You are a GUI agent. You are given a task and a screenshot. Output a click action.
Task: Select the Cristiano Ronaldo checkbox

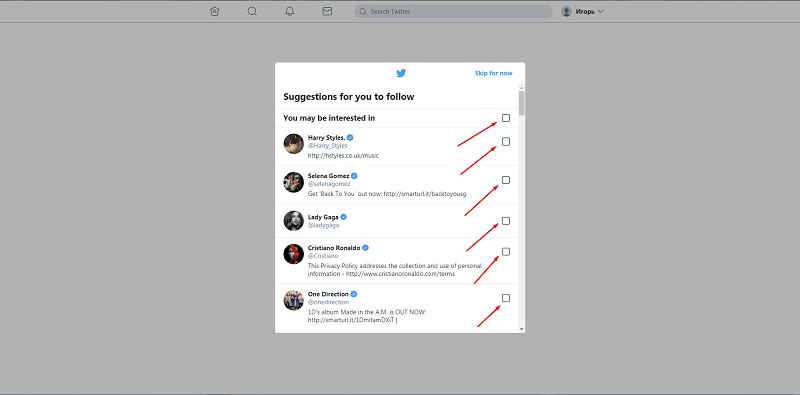pos(506,252)
